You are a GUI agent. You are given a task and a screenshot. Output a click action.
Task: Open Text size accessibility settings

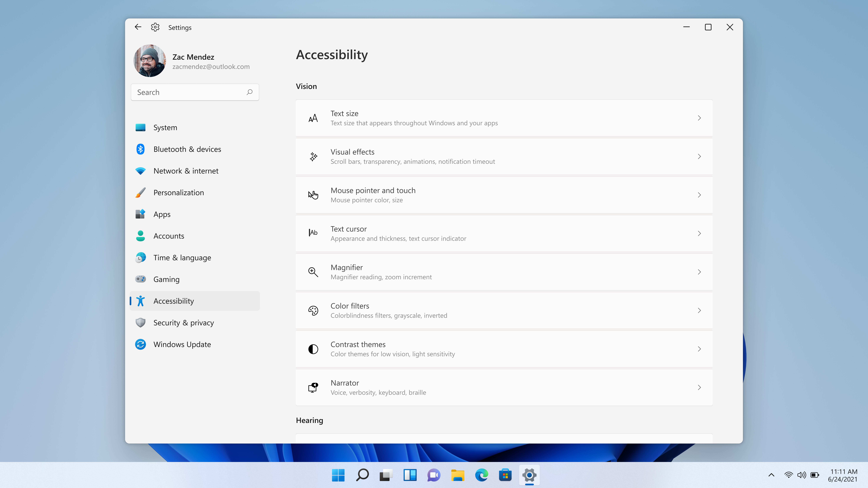coord(503,117)
